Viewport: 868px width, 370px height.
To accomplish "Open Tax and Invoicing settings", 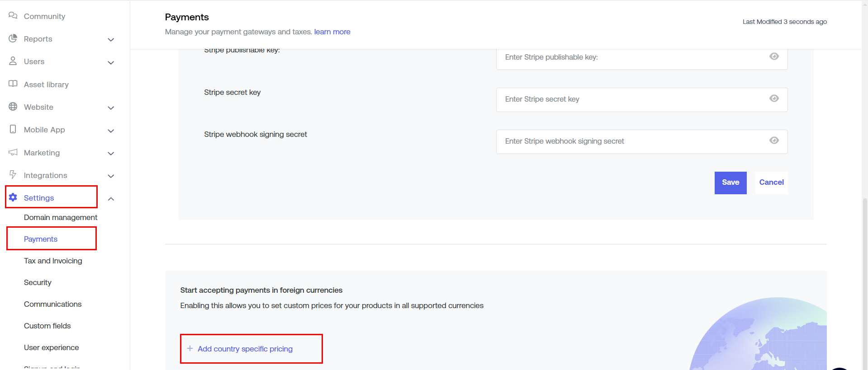I will [x=53, y=261].
